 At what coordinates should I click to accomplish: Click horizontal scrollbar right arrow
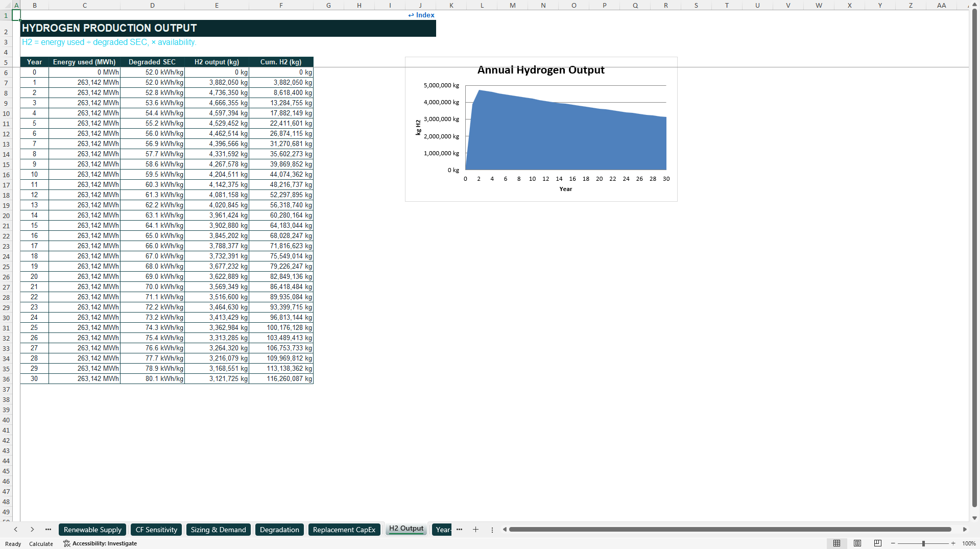pyautogui.click(x=965, y=530)
